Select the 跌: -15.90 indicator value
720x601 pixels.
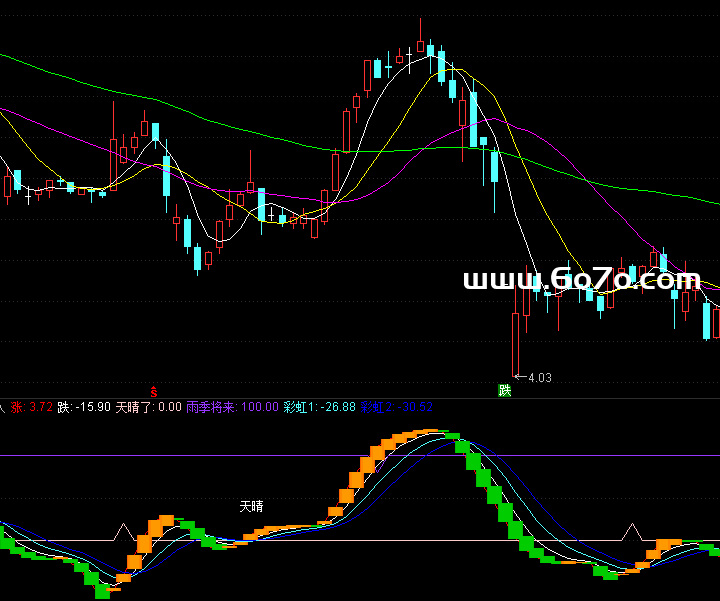[83, 407]
